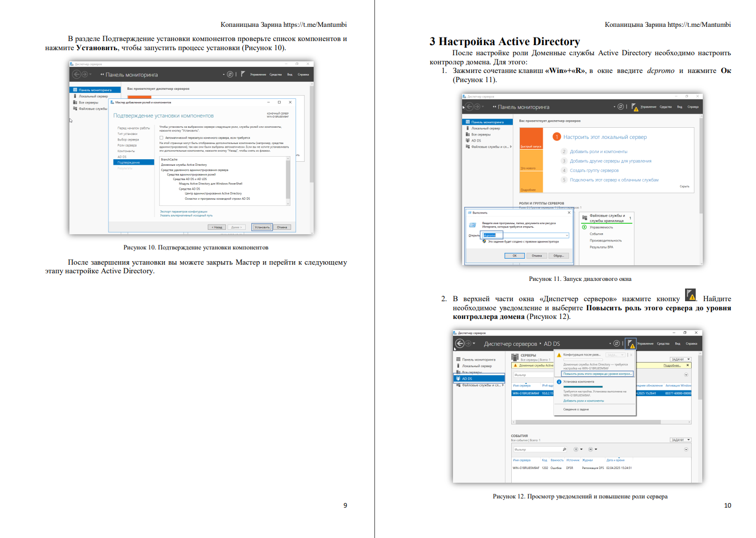The image size is (756, 538).
Task: Click the horizontal scrollbar in Figure 12 servers list
Action: 601,422
